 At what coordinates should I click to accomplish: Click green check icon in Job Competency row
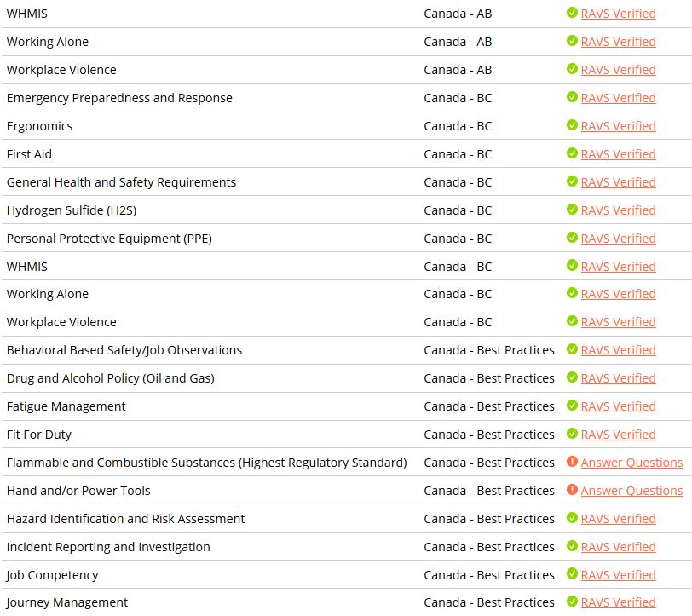572,574
